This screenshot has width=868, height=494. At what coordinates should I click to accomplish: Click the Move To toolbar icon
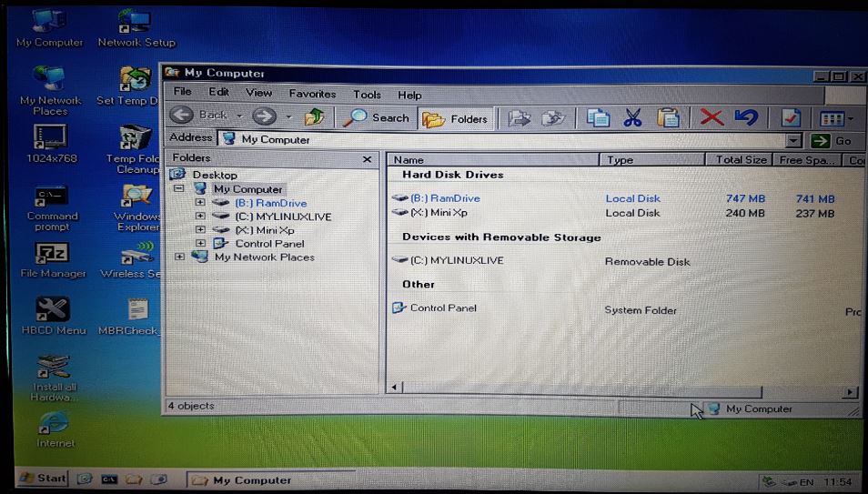pos(519,118)
